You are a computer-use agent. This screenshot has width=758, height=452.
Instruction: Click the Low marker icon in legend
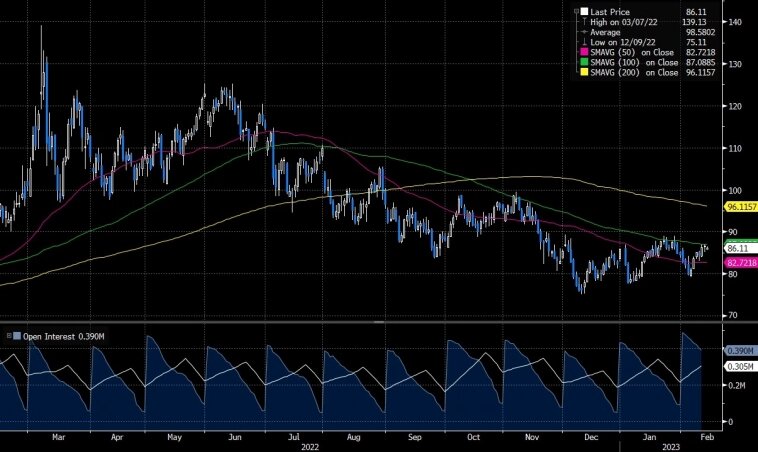[584, 42]
